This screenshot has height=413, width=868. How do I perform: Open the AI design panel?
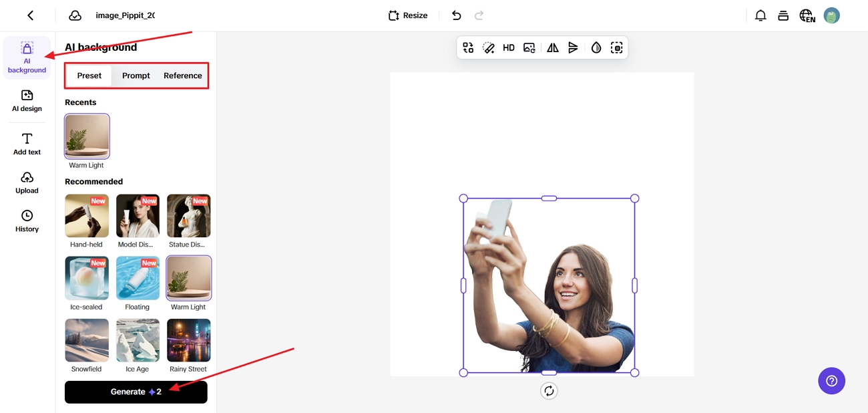(x=27, y=102)
